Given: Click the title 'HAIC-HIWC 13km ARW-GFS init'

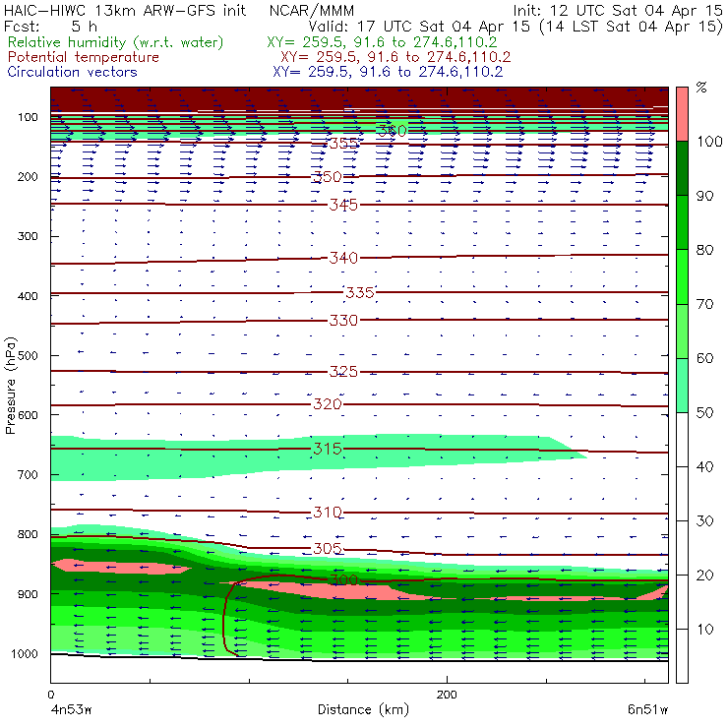Looking at the screenshot, I should pos(125,11).
